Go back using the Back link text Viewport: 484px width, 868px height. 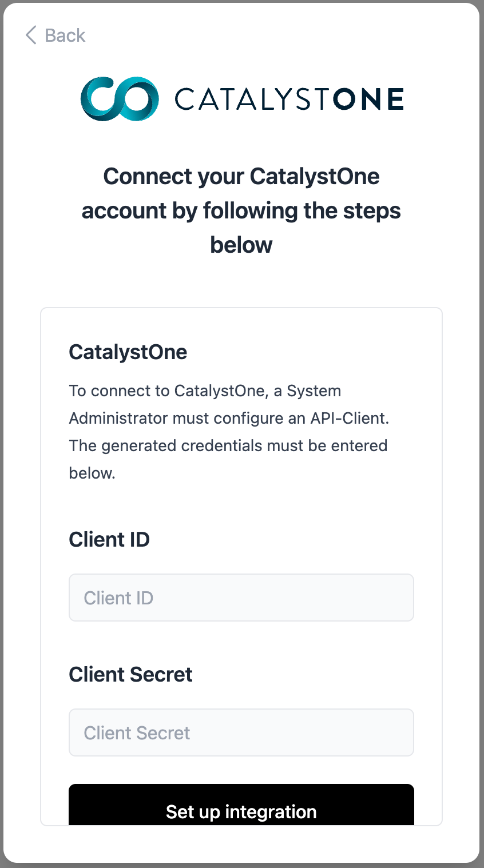point(65,35)
